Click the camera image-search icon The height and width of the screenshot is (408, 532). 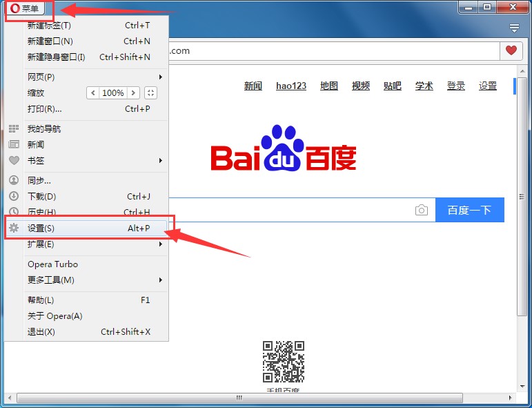(x=422, y=210)
